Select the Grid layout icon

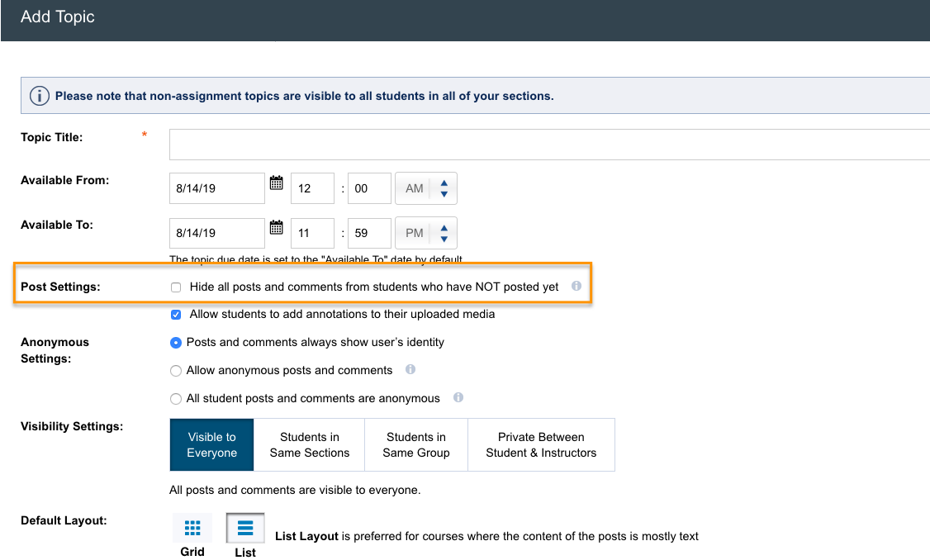pyautogui.click(x=192, y=529)
